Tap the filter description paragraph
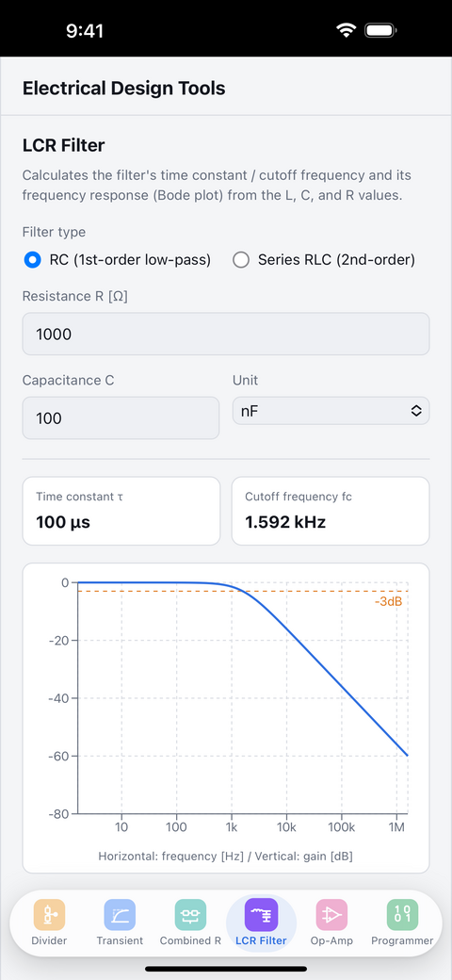 click(x=217, y=185)
